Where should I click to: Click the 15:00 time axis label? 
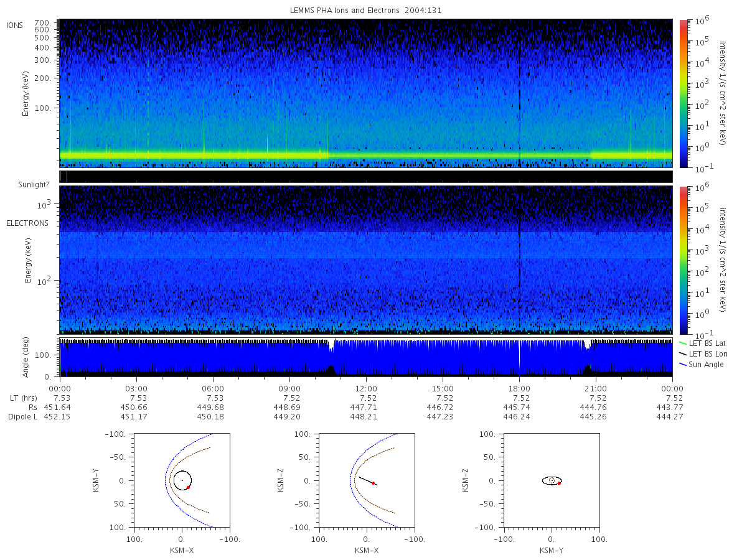point(443,389)
